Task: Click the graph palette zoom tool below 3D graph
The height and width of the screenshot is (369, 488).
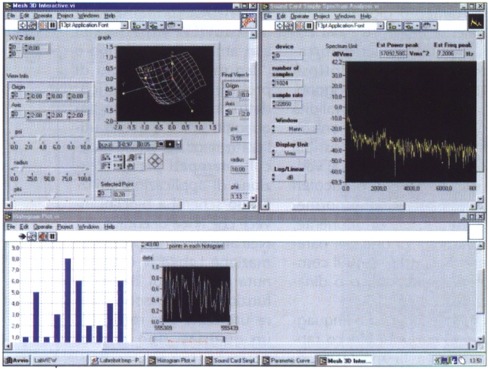Action: pos(131,157)
